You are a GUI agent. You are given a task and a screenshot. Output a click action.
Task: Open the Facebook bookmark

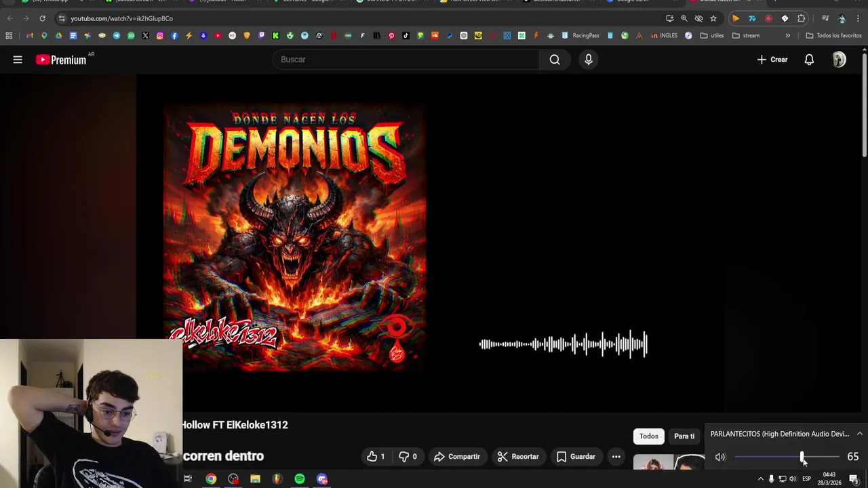[174, 35]
